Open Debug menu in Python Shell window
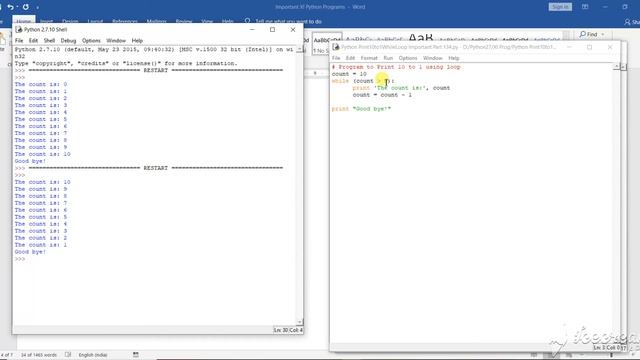Screen dimensions: 640x360 (x=68, y=40)
